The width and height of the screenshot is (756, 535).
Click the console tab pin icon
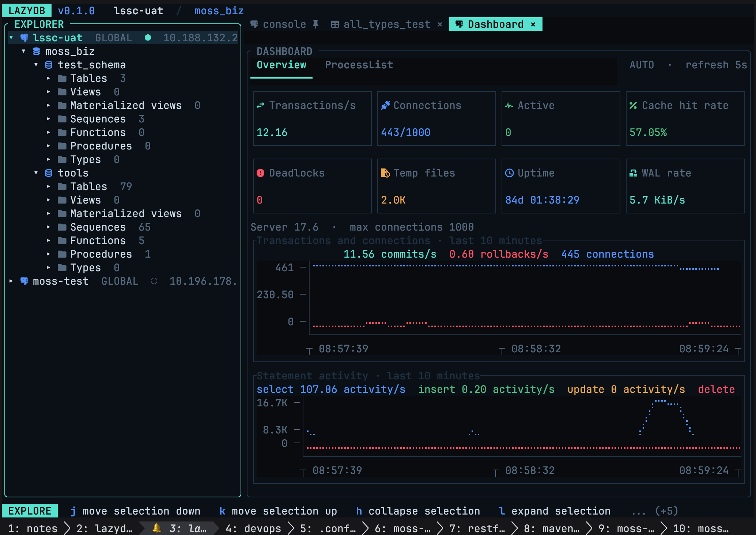click(x=315, y=24)
